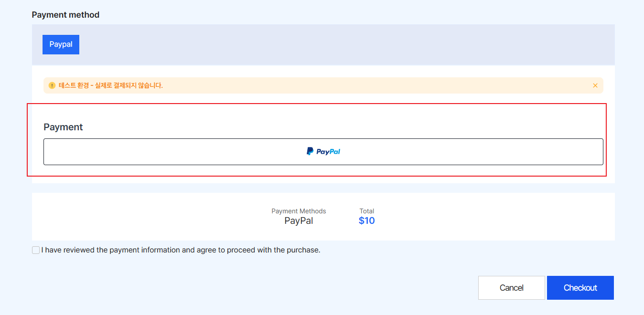Check the agree to purchase checkbox
Screen dimensions: 644x315
pos(36,250)
